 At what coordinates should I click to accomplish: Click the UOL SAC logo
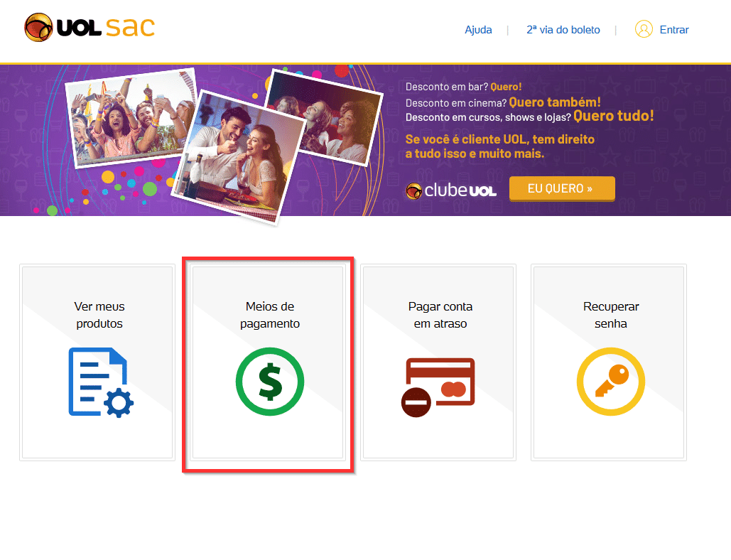click(x=90, y=27)
